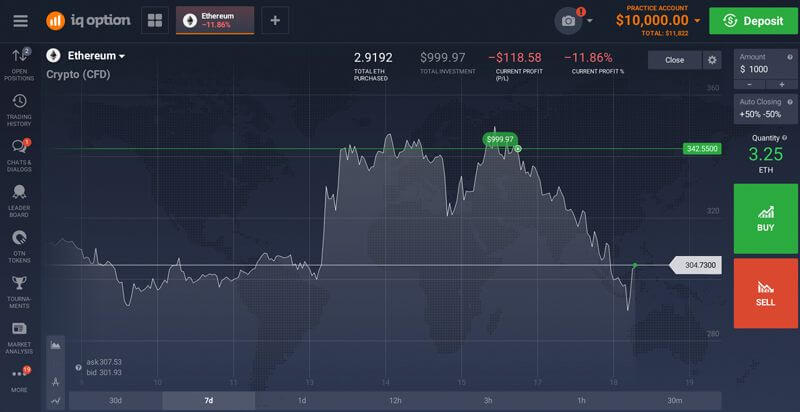Viewport: 800px width, 412px height.
Task: Click the ask 307.53 price text
Action: pyautogui.click(x=104, y=362)
